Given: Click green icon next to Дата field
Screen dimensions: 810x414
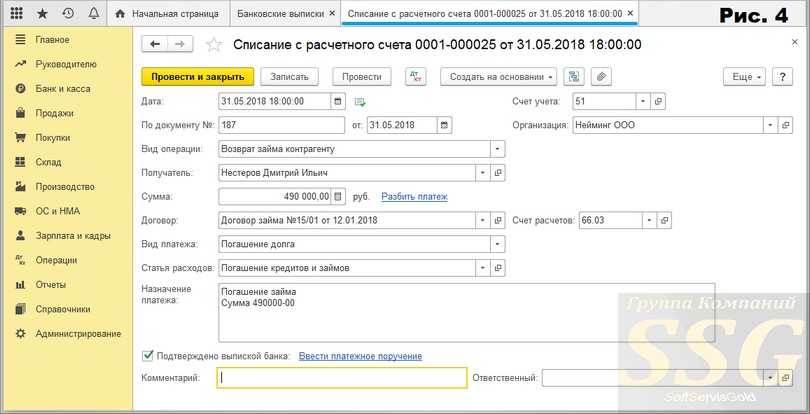Looking at the screenshot, I should point(360,102).
